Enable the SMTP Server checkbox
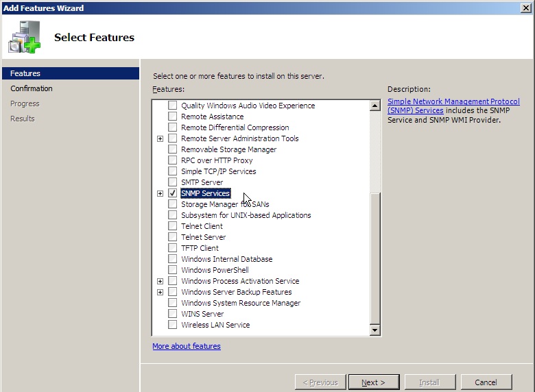Image resolution: width=535 pixels, height=392 pixels. [172, 182]
